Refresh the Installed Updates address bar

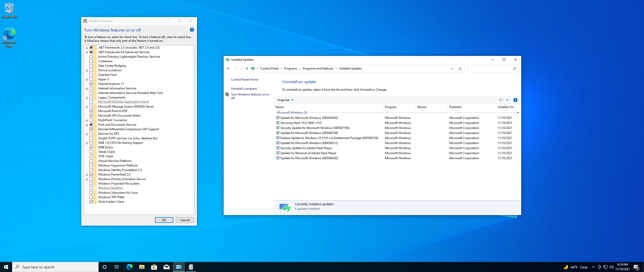click(x=460, y=69)
